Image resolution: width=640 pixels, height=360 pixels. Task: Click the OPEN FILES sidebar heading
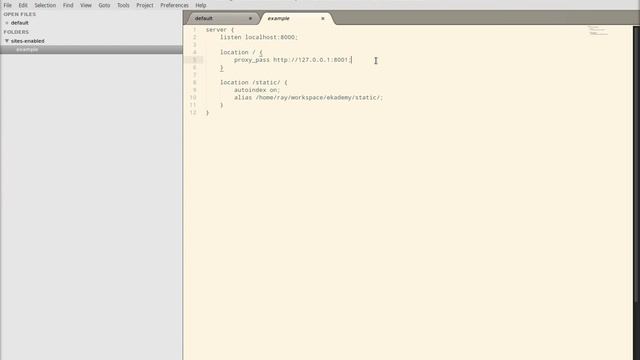click(x=20, y=14)
